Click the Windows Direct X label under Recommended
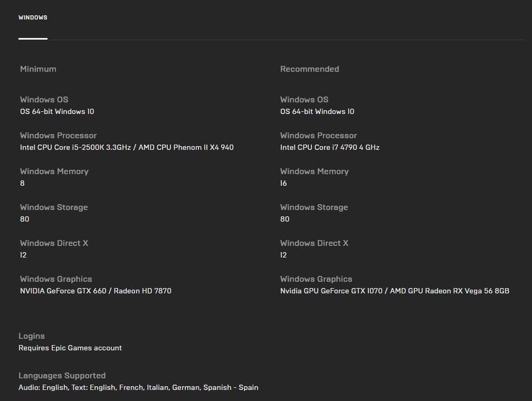532x401 pixels. (x=314, y=243)
